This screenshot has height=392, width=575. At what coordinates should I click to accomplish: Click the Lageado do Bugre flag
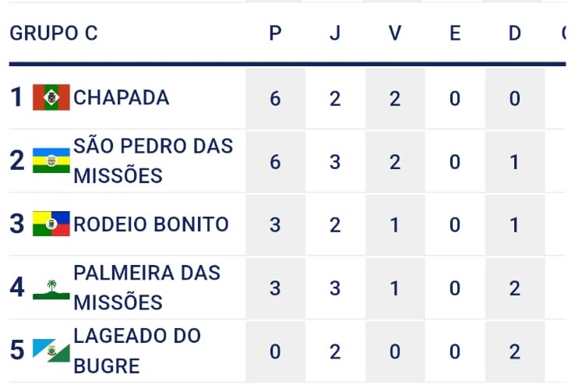[51, 351]
